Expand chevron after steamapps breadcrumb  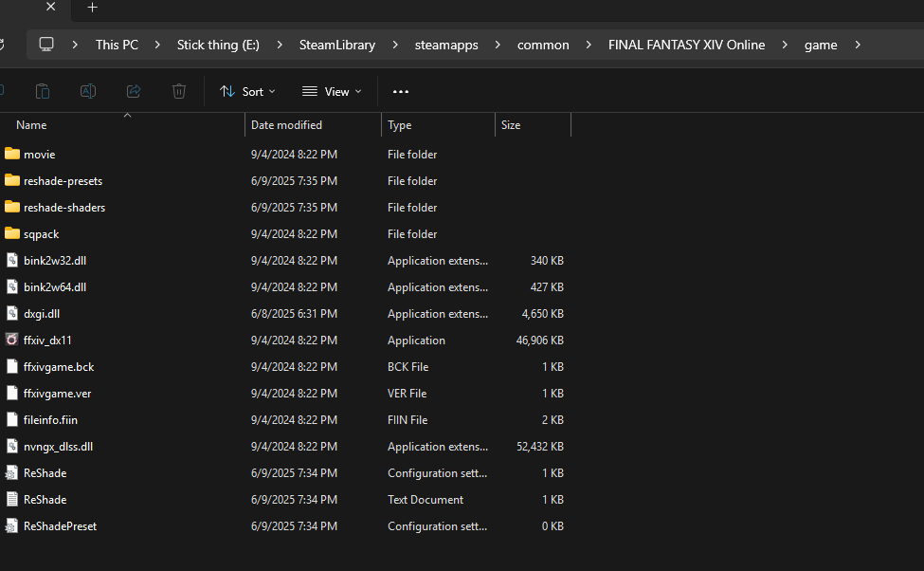tap(498, 45)
